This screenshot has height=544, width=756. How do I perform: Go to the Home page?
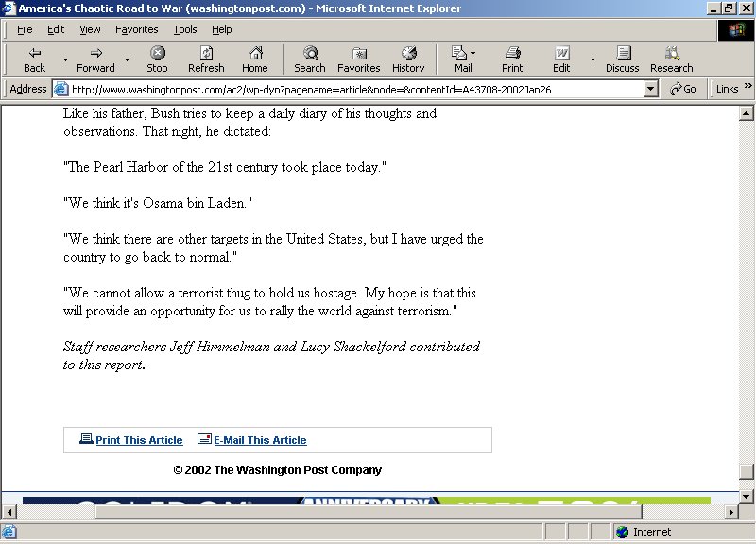coord(254,59)
